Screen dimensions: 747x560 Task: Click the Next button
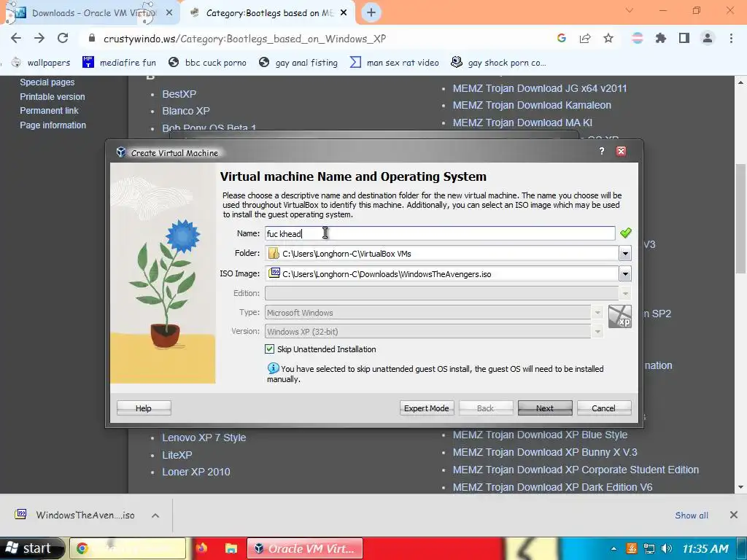click(x=544, y=408)
